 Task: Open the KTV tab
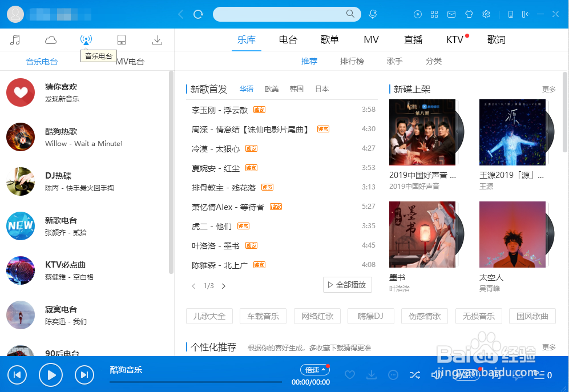(x=455, y=39)
